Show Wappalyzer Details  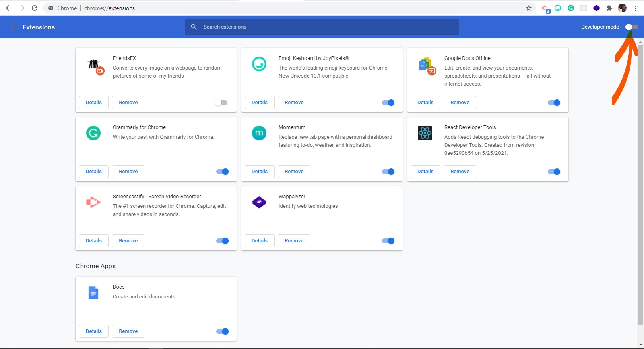[x=260, y=241]
